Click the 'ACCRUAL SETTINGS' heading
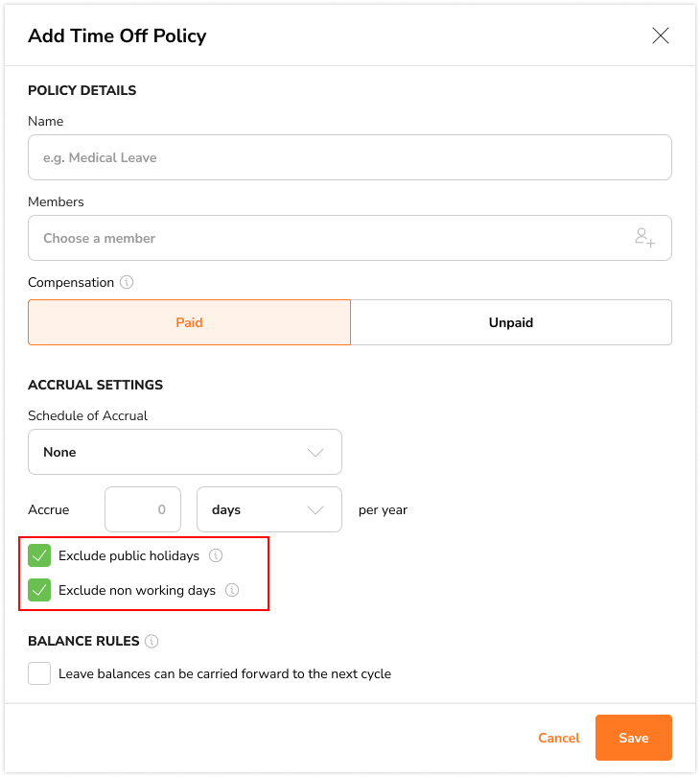 95,385
